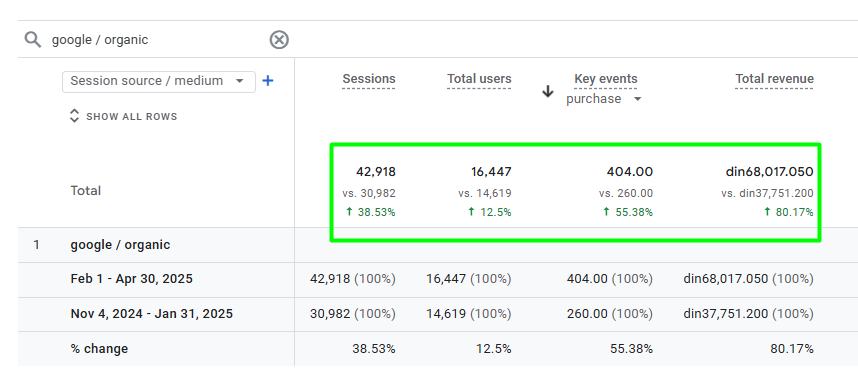Click vs. 260.00 comparison value

point(626,193)
